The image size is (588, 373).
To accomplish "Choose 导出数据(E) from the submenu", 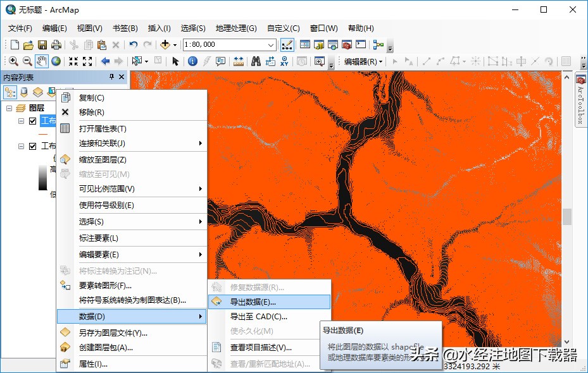I will pos(266,302).
